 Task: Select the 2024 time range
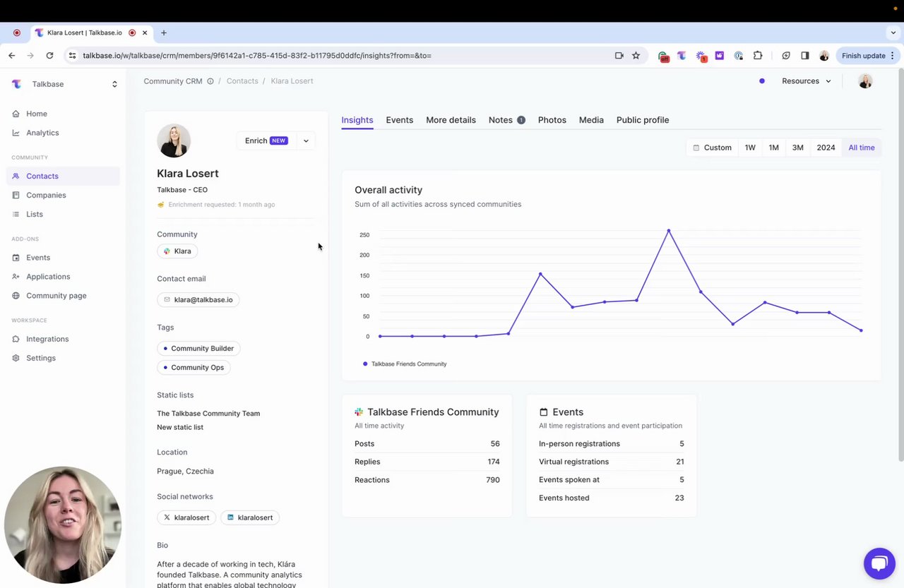(x=826, y=148)
